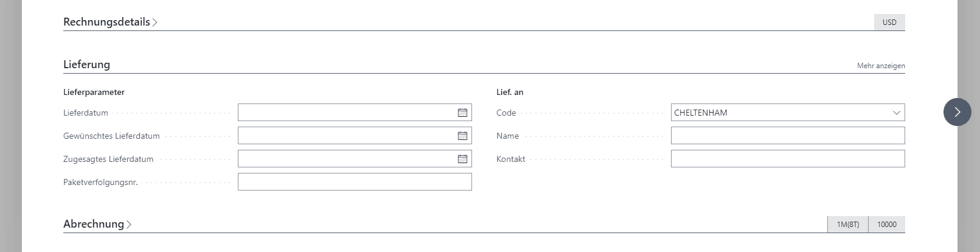Viewport: 980px width, 252px height.
Task: Open calendar picker for Lieferdatum
Action: 462,113
